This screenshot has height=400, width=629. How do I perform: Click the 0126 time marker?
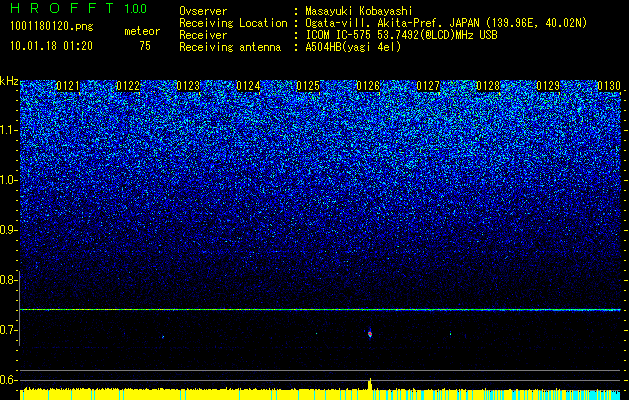click(368, 86)
